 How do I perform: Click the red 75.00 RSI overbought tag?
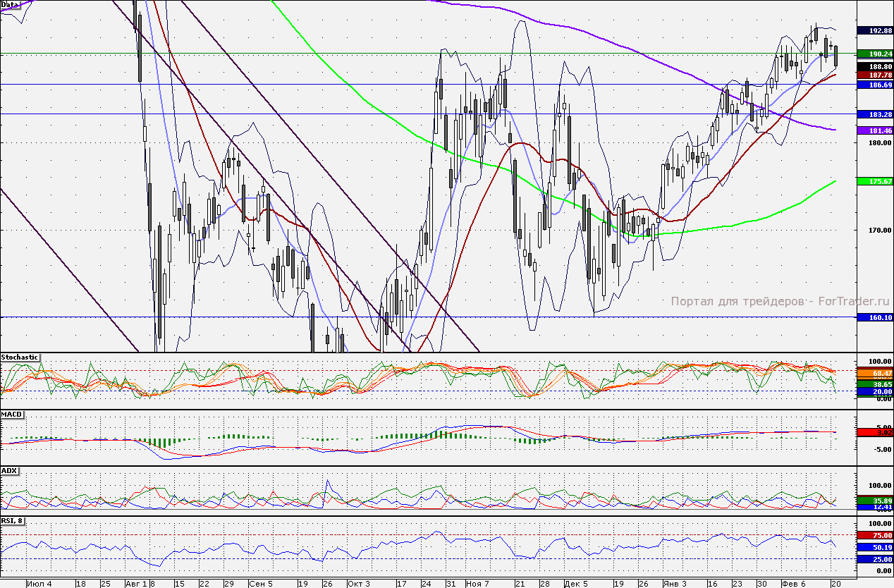coord(874,535)
